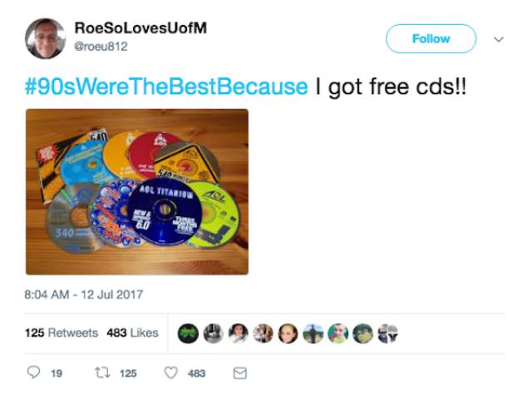Open RoeSoLovesUofM profile avatar

[x=45, y=38]
